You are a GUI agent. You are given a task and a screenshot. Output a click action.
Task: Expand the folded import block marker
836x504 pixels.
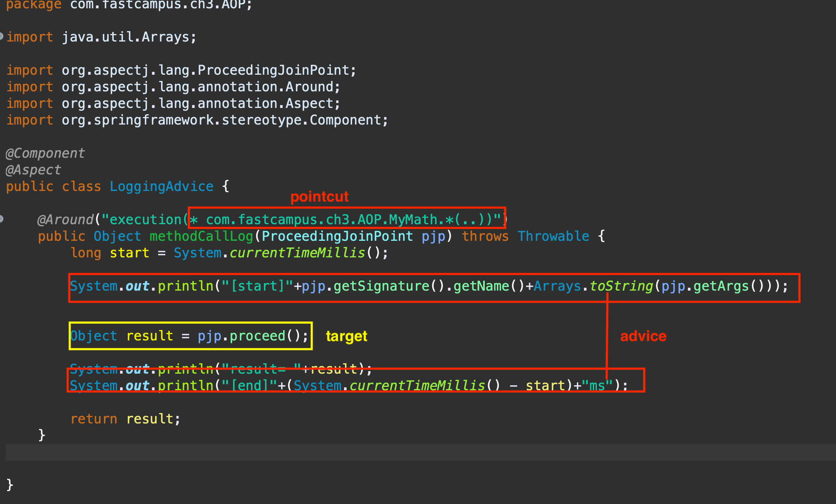[x=2, y=37]
